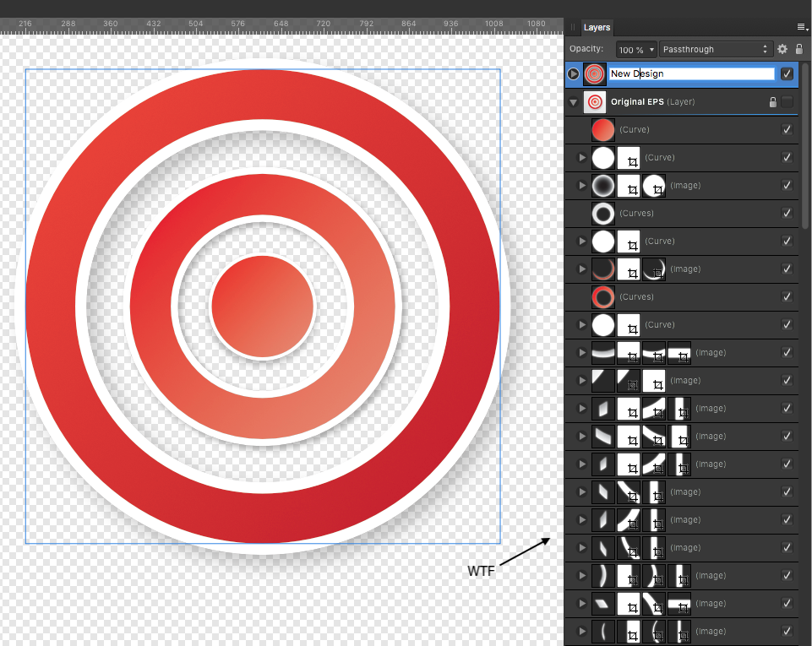Click the panel grip handle left of Layers

click(x=573, y=27)
